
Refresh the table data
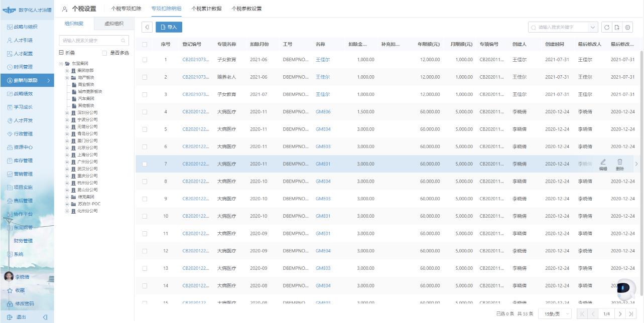click(x=606, y=28)
